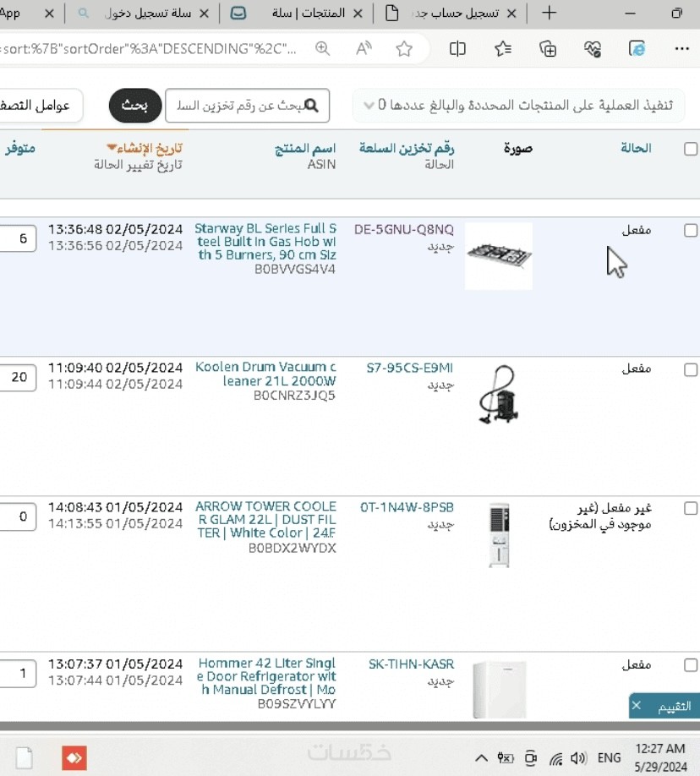Open the red app icon in taskbar
Viewport: 700px width, 776px height.
click(74, 757)
